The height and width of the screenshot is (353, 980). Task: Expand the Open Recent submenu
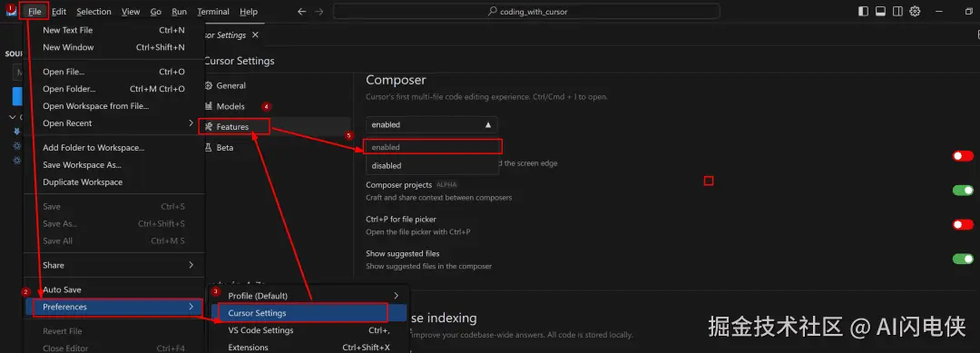191,123
